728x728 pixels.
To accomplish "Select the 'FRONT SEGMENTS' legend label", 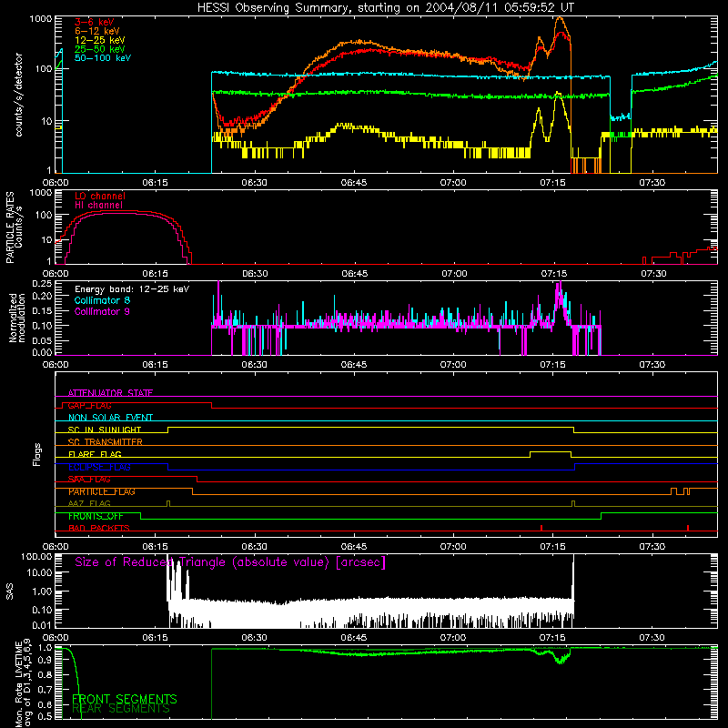I will tap(125, 699).
